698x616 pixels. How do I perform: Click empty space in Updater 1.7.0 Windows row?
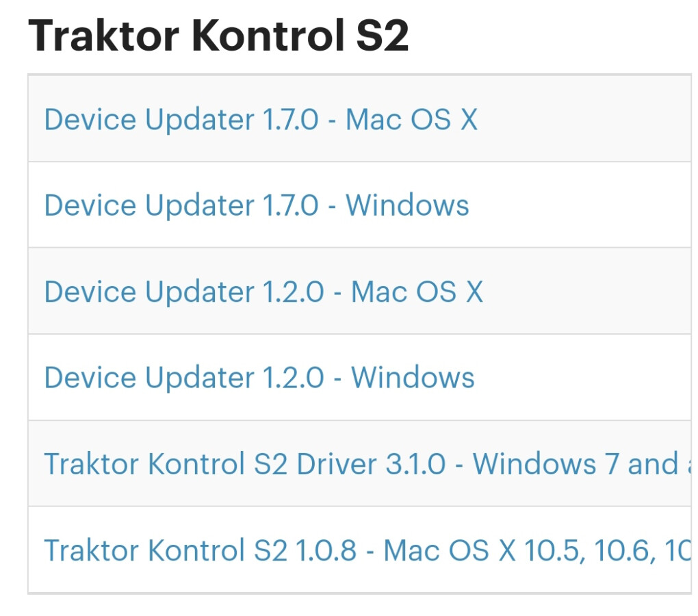(582, 205)
